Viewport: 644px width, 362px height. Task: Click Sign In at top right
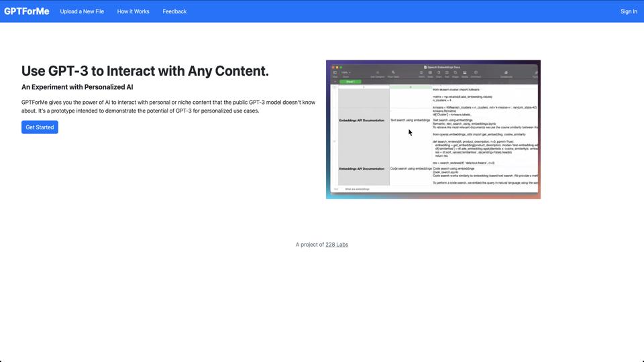pyautogui.click(x=629, y=11)
